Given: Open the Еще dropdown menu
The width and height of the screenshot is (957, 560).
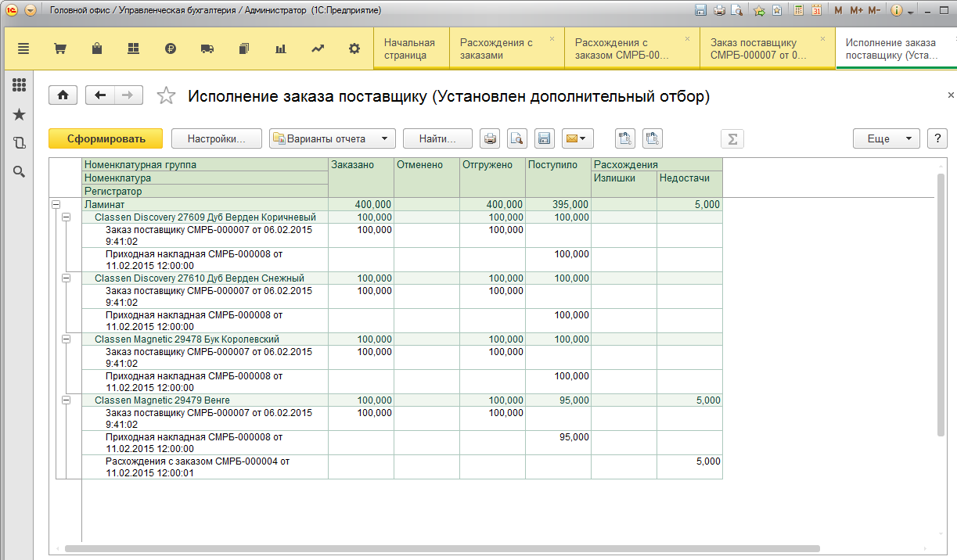Looking at the screenshot, I should pyautogui.click(x=886, y=138).
